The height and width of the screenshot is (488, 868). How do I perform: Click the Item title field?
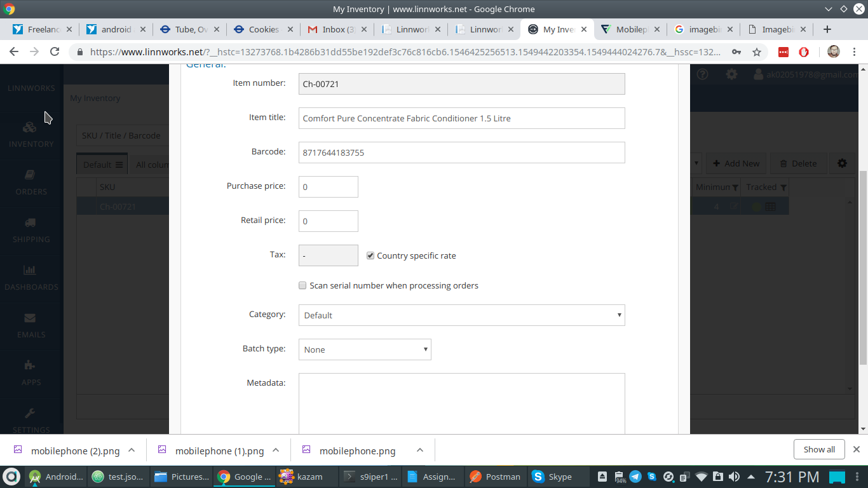[x=462, y=118]
